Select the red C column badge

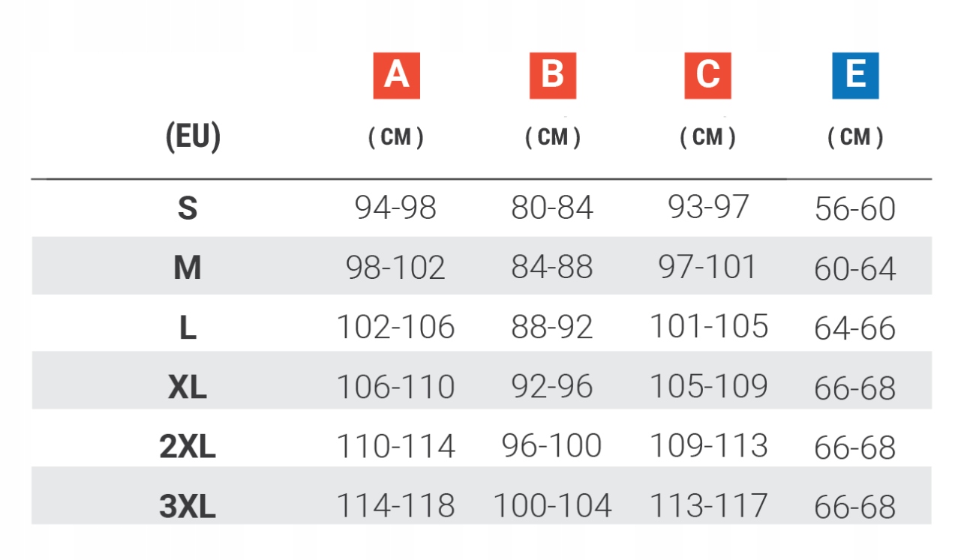click(x=707, y=76)
